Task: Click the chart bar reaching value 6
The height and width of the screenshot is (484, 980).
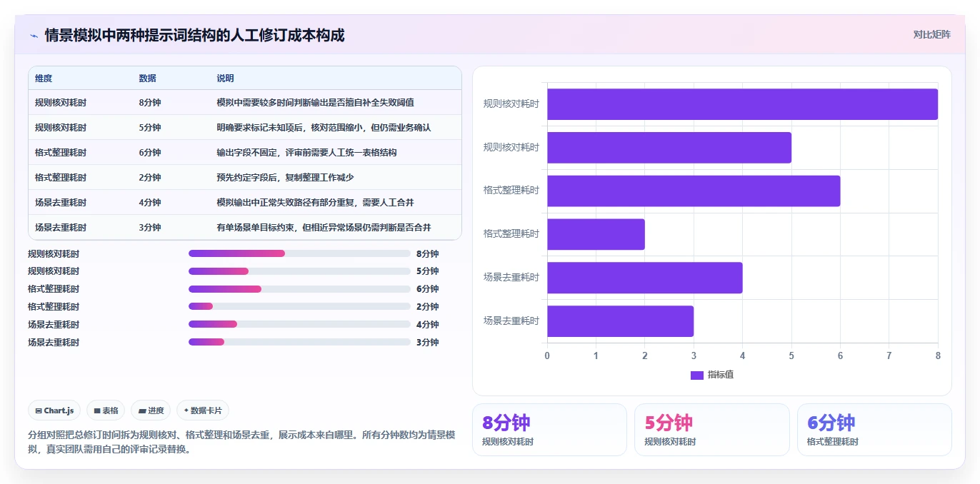Action: tap(694, 191)
